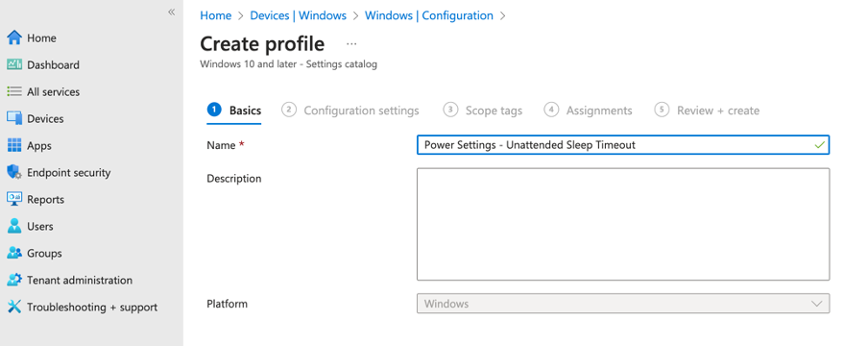Open the Platform Windows dropdown

tap(623, 304)
